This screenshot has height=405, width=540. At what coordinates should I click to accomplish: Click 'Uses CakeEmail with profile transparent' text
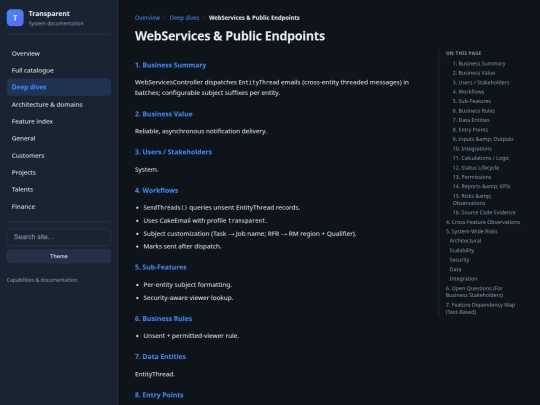[x=205, y=221]
